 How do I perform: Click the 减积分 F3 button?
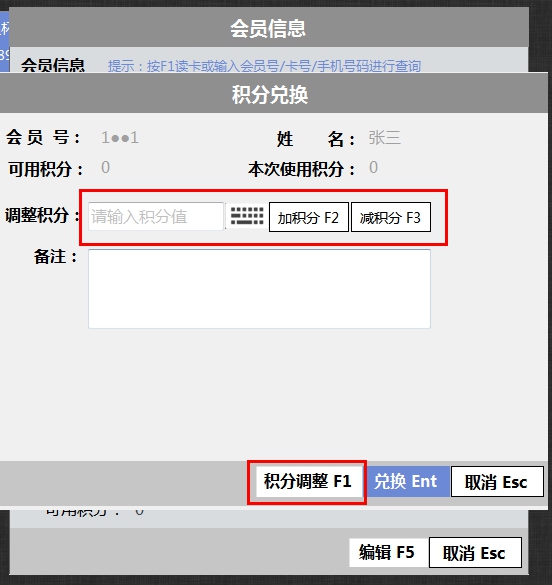(x=391, y=217)
